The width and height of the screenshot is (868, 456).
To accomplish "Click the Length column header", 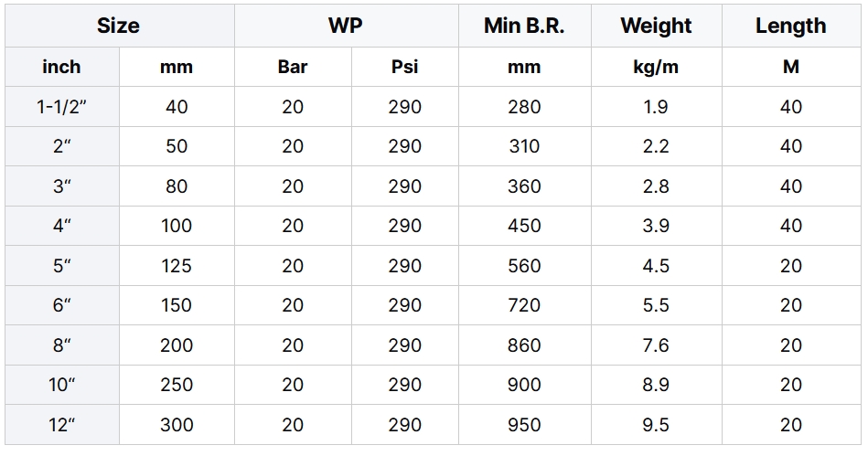I will (791, 26).
